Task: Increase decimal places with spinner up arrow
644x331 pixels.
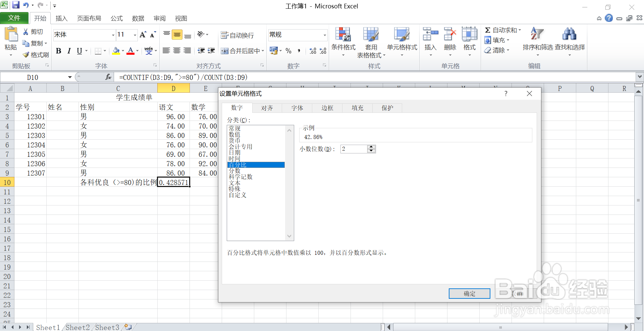Action: click(x=371, y=147)
